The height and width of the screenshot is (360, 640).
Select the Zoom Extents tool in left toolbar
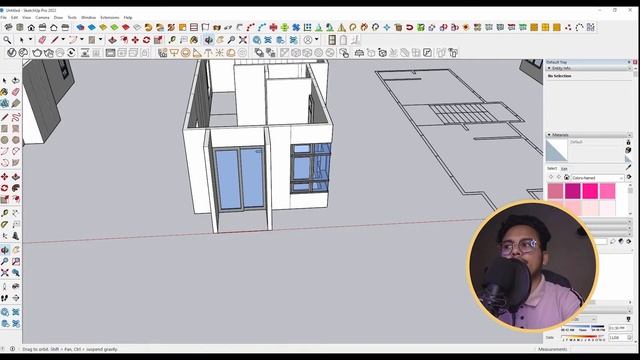[x=4, y=273]
